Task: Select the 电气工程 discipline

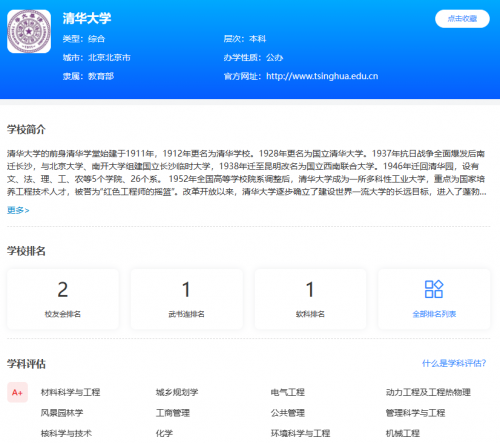Action: point(288,392)
